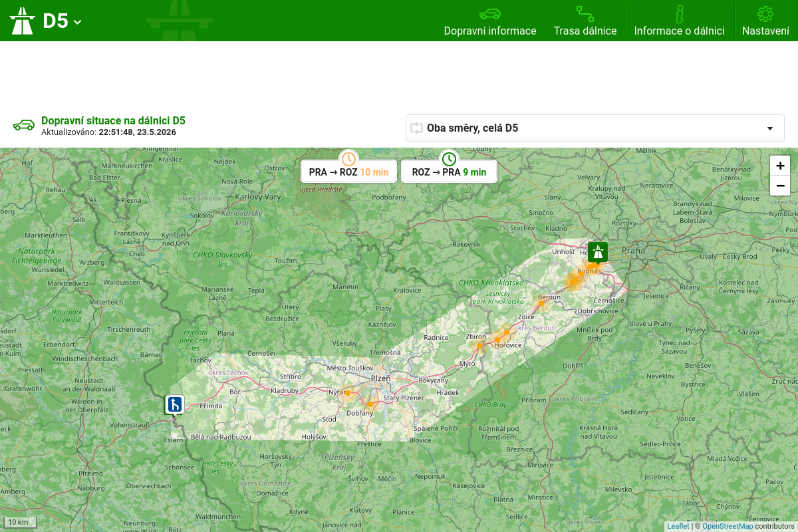Click the Plzeň city label on map
798x532 pixels.
click(380, 378)
